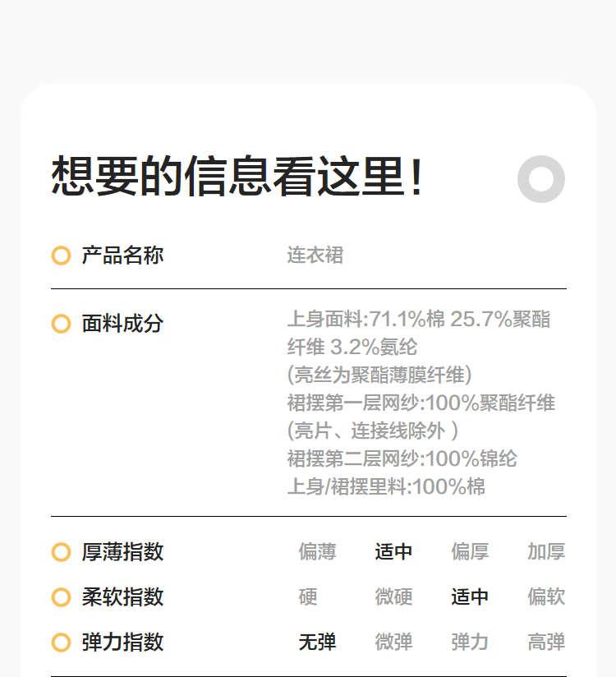Click the 想要的信息看这里! heading
Viewport: 616px width, 677px height.
(237, 177)
